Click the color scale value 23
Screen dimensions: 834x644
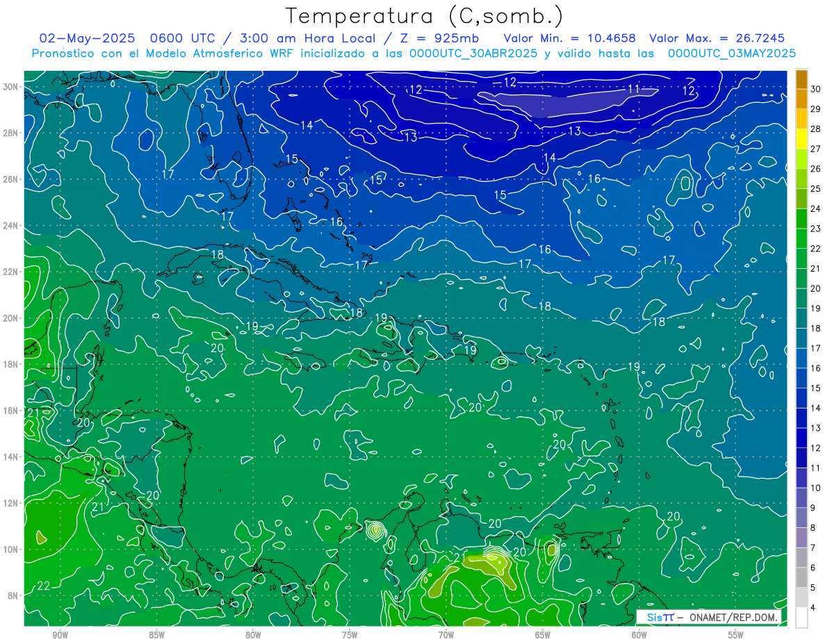[x=816, y=229]
